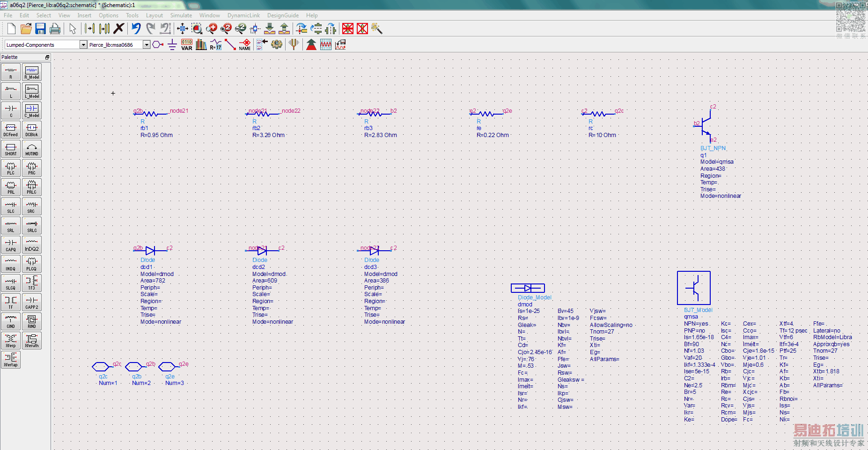Open the DynamicLink menu
This screenshot has width=868, height=450.
pos(243,15)
